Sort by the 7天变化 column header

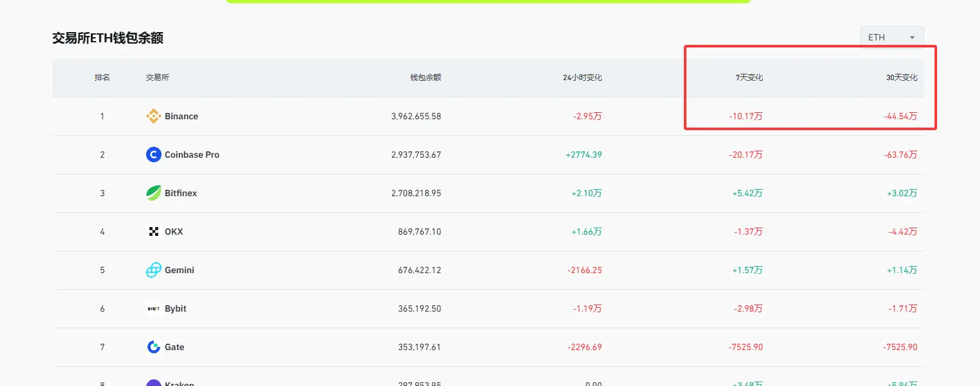tap(749, 78)
